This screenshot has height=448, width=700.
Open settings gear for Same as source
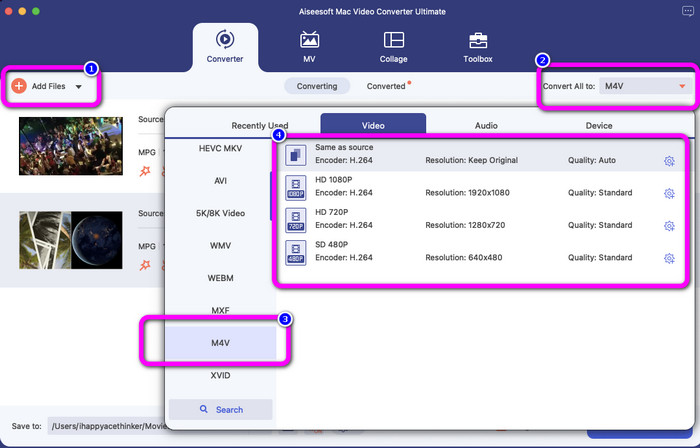pos(669,161)
